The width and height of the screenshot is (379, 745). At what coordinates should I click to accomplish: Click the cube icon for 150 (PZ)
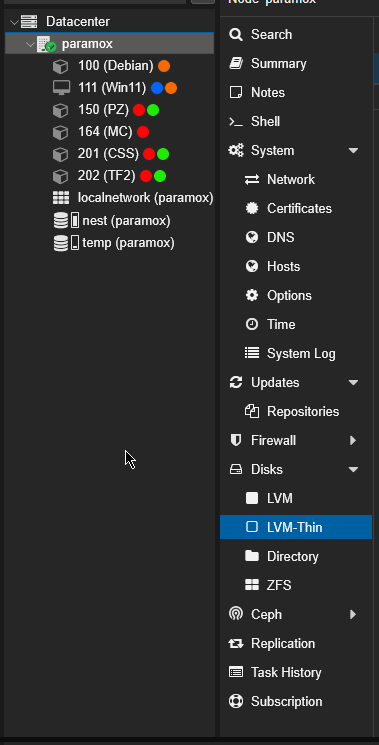click(60, 110)
